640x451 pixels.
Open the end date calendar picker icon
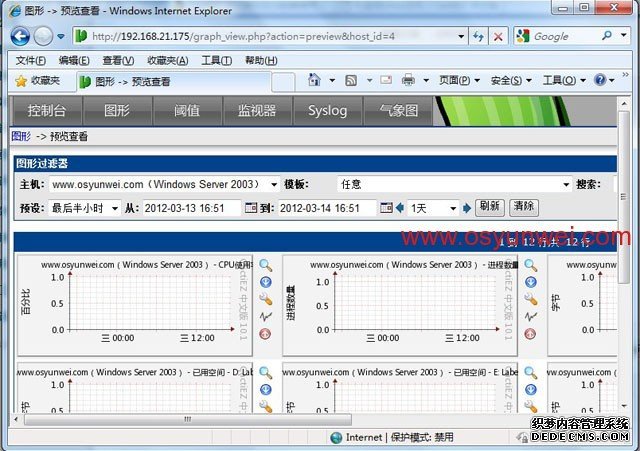[x=385, y=208]
